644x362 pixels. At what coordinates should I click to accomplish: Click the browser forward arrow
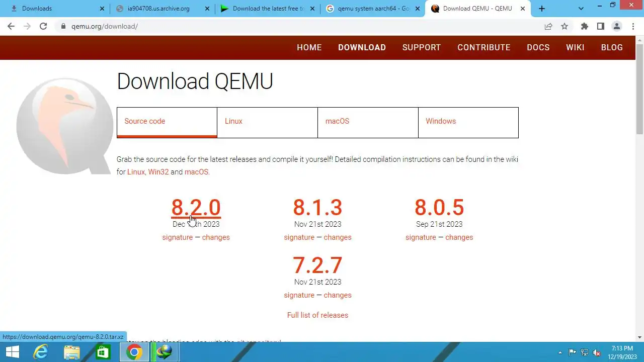click(x=27, y=26)
